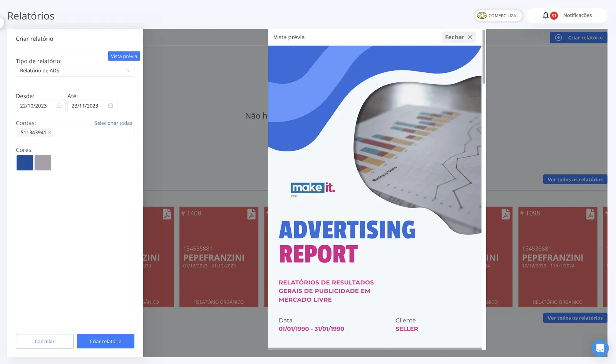
Task: Click the PDF icon on report #1098 card
Action: 590,214
